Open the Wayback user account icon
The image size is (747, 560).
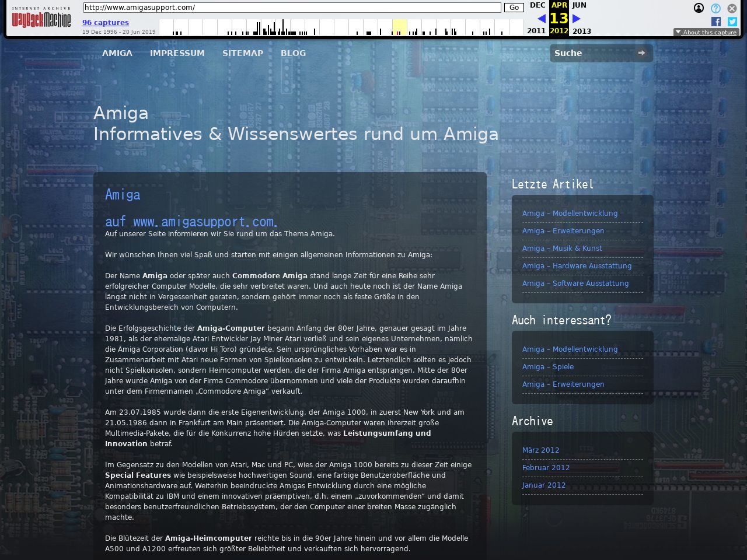(699, 8)
